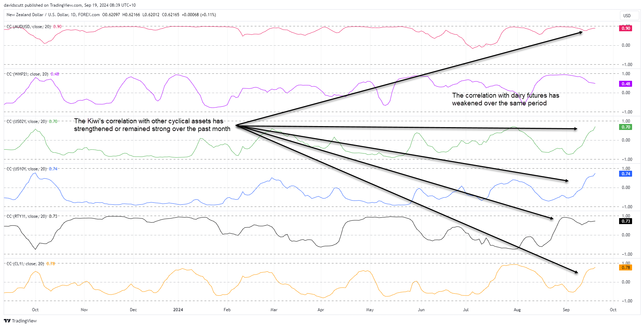
Task: Click the Mar label on time axis
Action: [274, 310]
